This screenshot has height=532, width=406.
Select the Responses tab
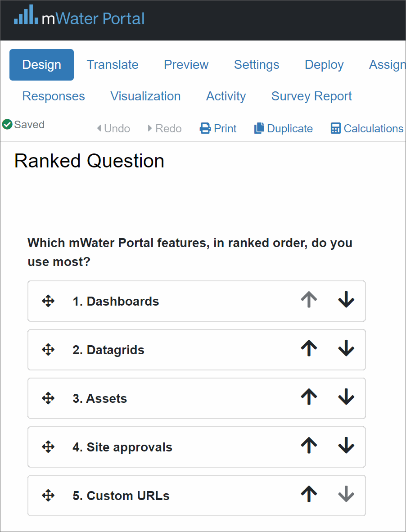54,96
